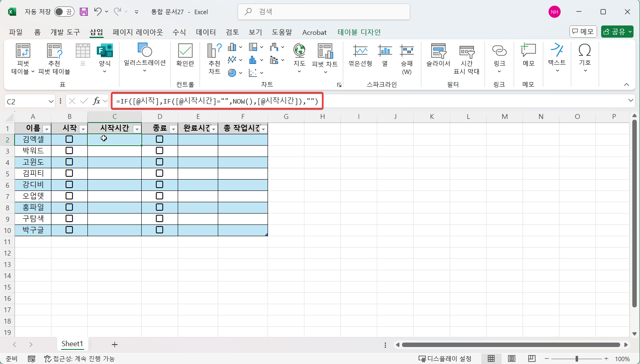The width and height of the screenshot is (640, 364).
Task: Open the Maps (지도) chart option
Action: point(299,58)
